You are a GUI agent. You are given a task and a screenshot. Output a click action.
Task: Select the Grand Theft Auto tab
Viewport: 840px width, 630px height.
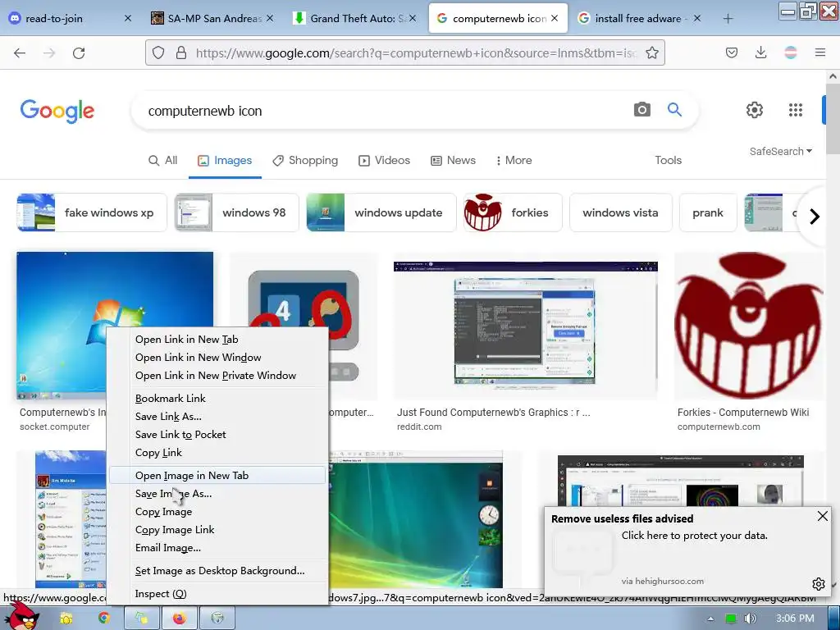354,19
